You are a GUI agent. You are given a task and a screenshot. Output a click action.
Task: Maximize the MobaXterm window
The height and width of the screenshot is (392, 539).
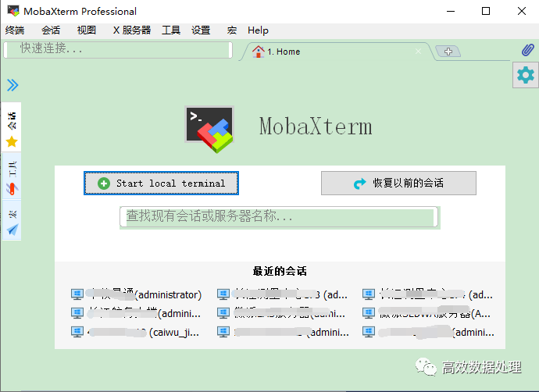tap(486, 12)
